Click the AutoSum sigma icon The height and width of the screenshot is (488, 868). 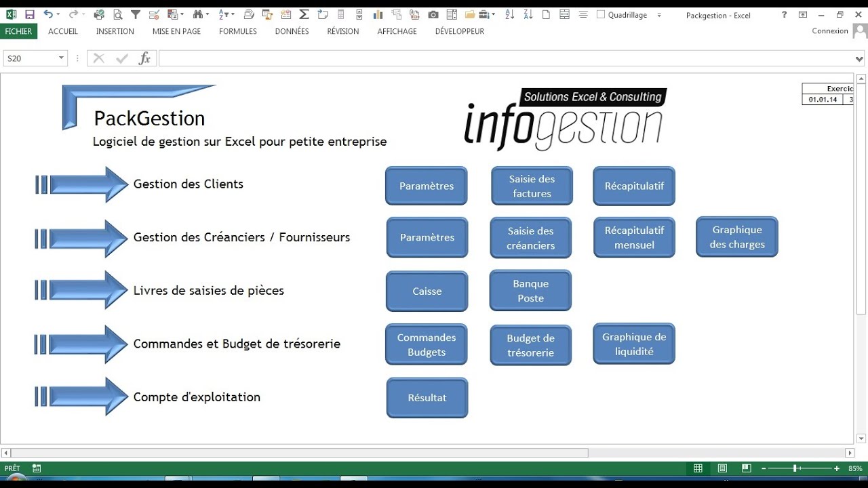[x=304, y=15]
